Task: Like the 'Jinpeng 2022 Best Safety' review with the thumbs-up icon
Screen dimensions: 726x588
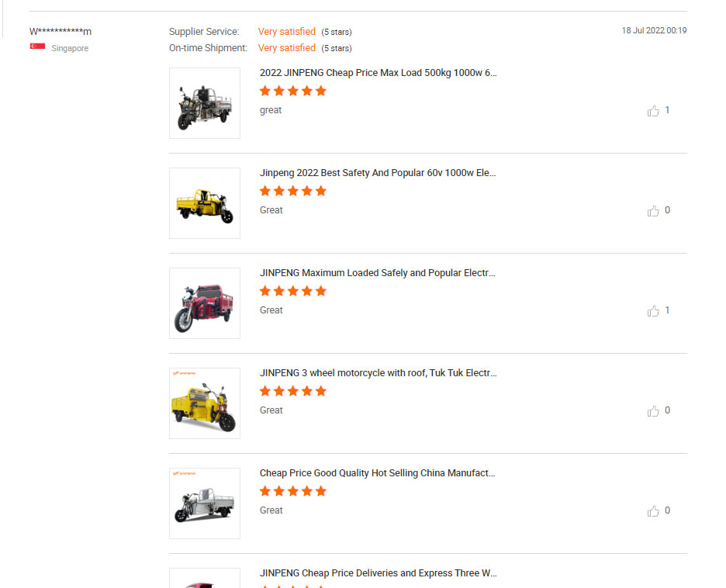Action: [x=653, y=211]
